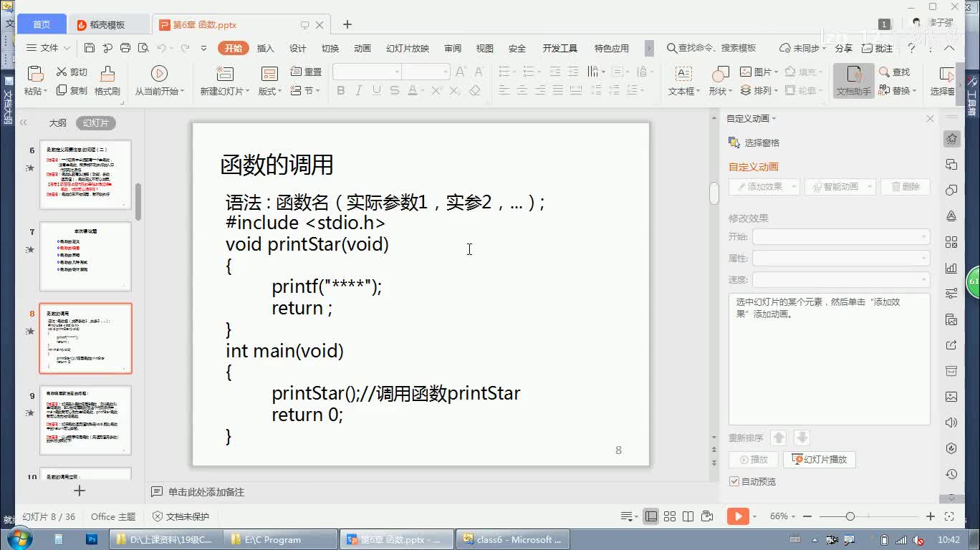The image size is (980, 550).
Task: Insert a text box with 文本框 icon
Action: coord(683,74)
